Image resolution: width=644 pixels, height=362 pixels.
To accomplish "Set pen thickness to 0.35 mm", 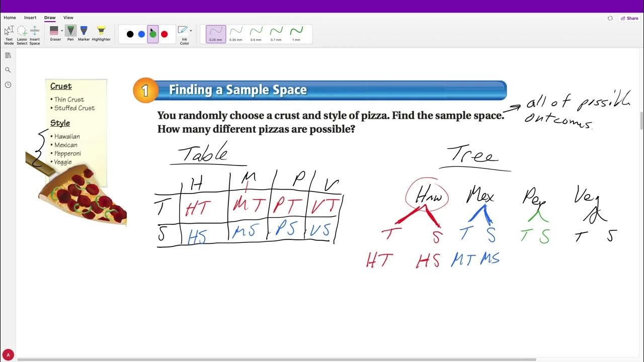I will pos(236,34).
